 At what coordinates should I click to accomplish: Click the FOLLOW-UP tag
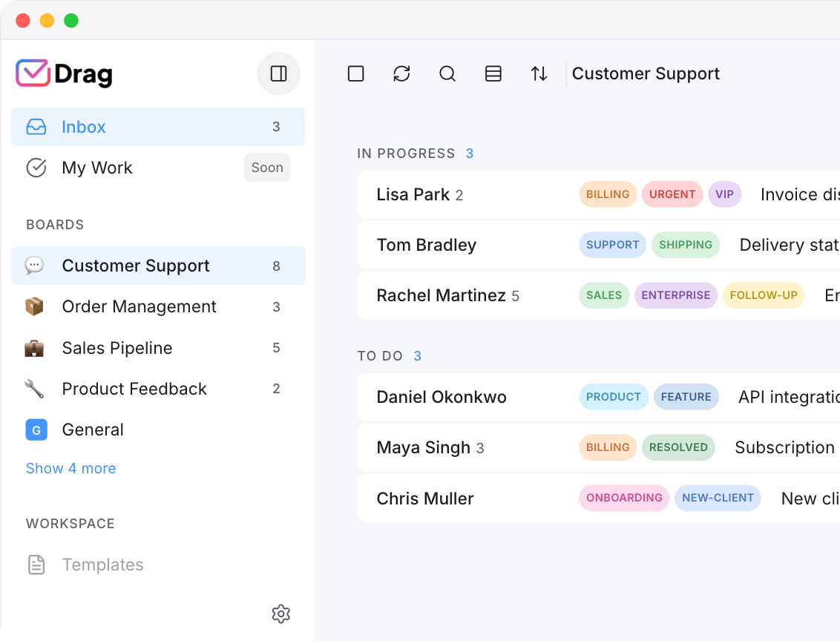click(764, 295)
